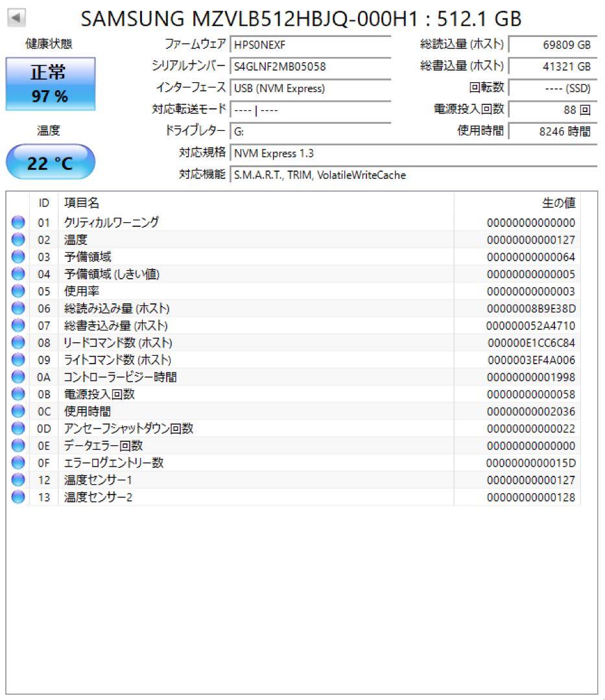Select the エラーログエントリー数 attribute name
Screen dimensions: 605x700
[113, 463]
